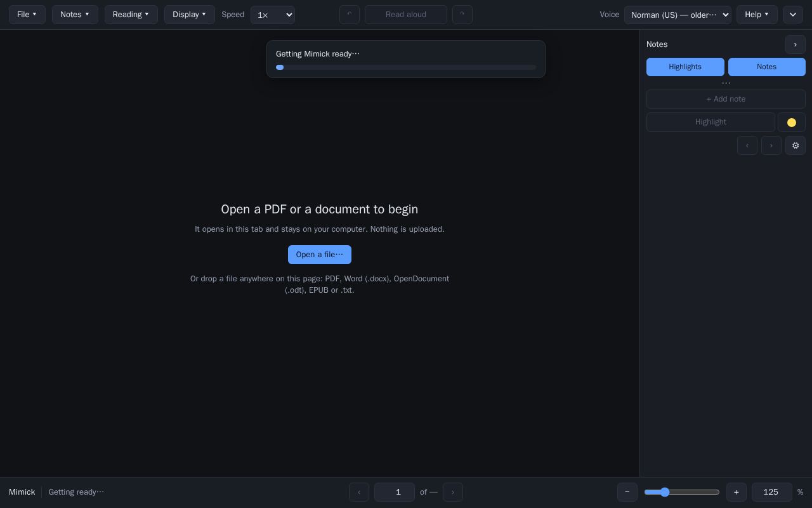Open the Help menu
This screenshot has height=508, width=812.
(757, 15)
